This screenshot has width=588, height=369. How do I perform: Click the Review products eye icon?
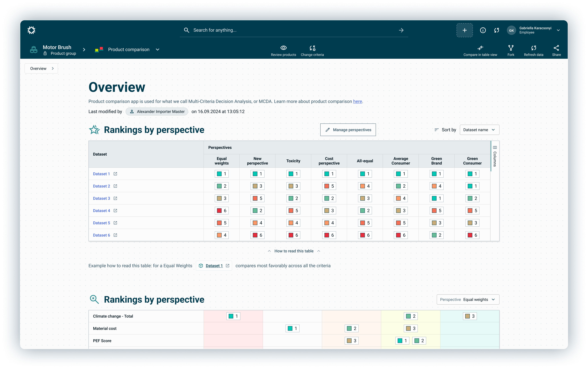click(x=283, y=48)
